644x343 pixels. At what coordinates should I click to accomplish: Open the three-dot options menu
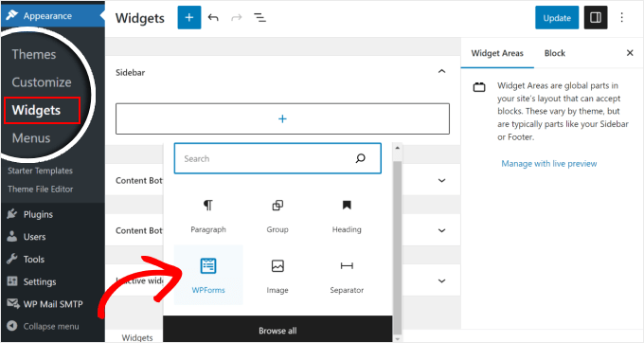[x=621, y=17]
